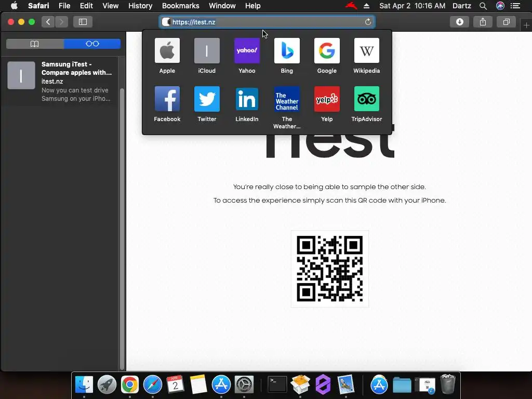Show the tab overview button
This screenshot has width=532, height=399.
click(x=506, y=22)
